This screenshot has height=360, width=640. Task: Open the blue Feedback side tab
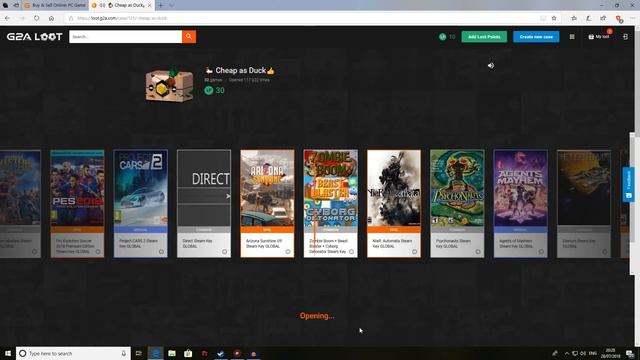pos(629,184)
